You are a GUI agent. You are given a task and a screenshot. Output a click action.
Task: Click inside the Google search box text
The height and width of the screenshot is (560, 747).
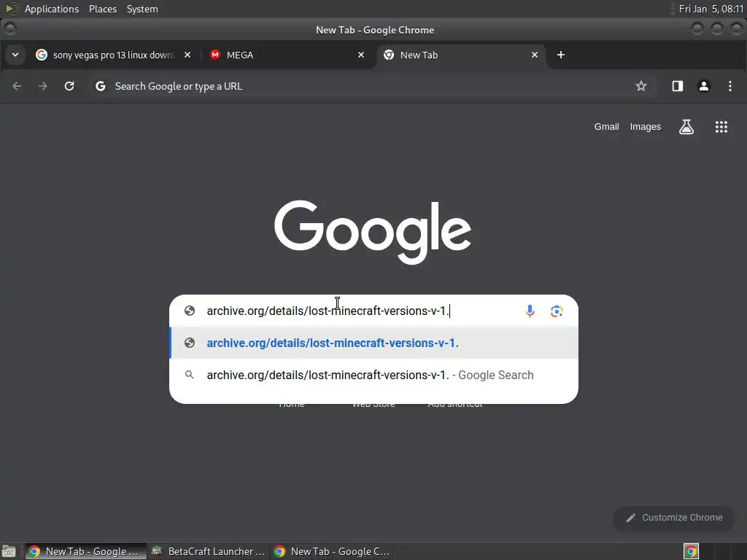tap(328, 311)
